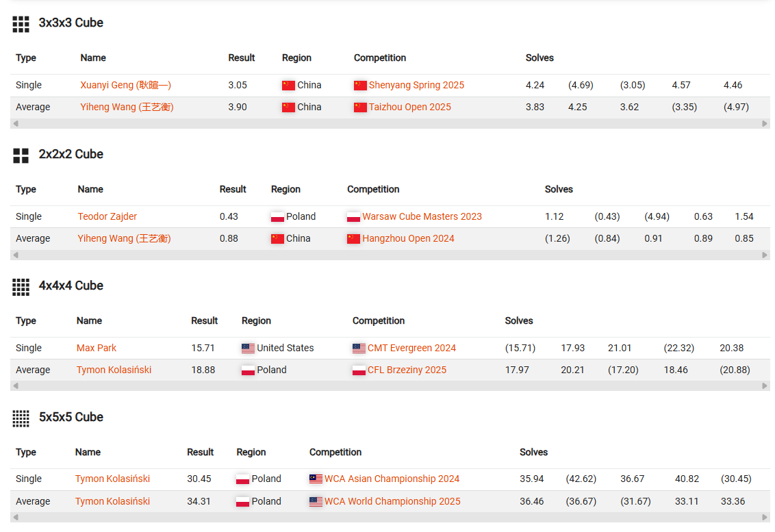Click the Competition column header in 3x3x3 table
The width and height of the screenshot is (775, 532).
coord(379,58)
